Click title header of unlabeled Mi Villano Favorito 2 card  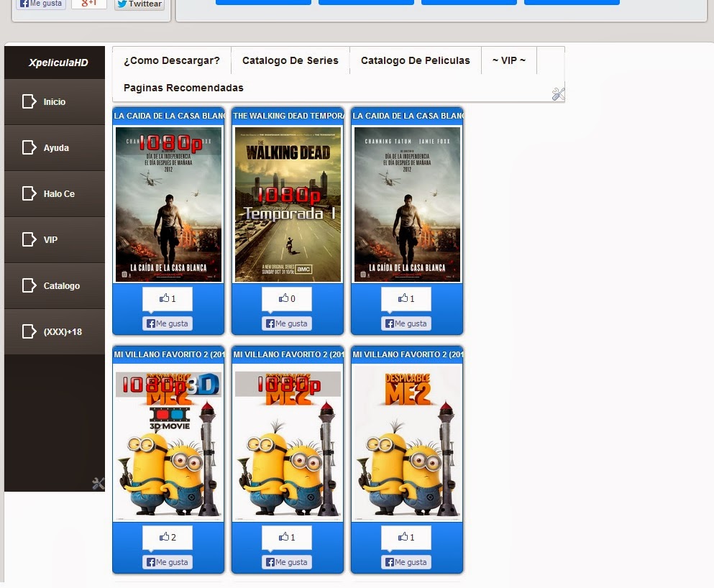click(407, 354)
